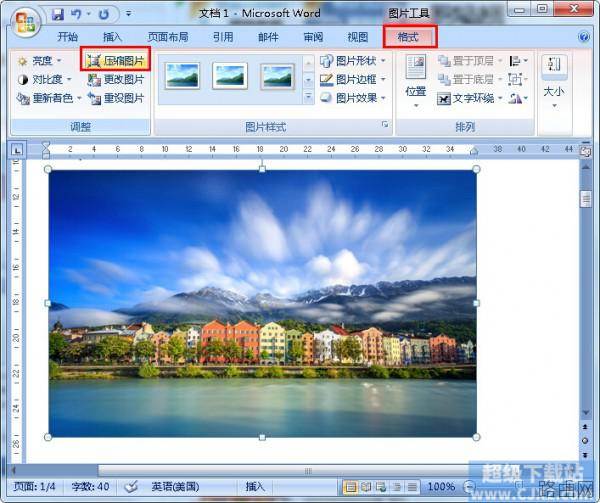Screen dimensions: 600x503
Task: Click the proofing check icon in status bar
Action: coord(131,487)
